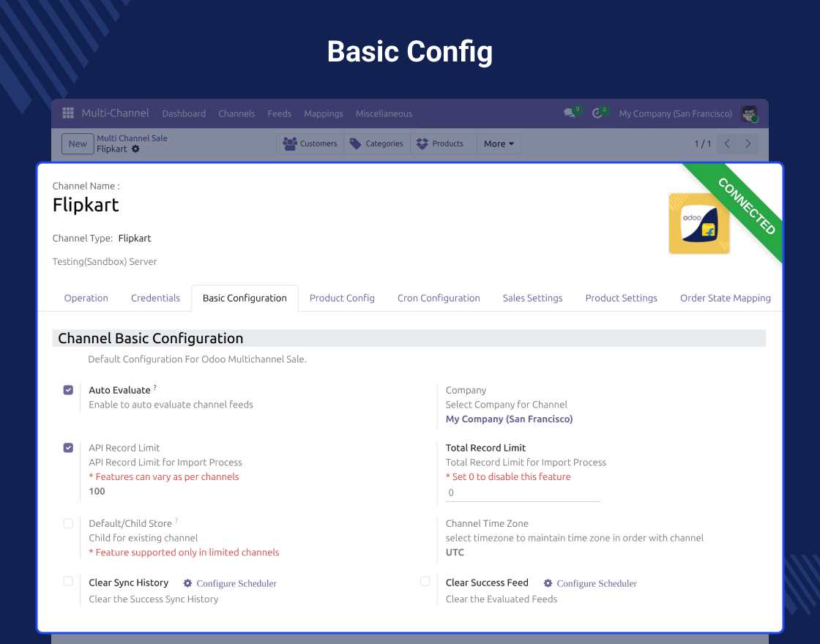Screen dimensions: 820x644
Task: Switch to the Product Config tab
Action: 342,298
